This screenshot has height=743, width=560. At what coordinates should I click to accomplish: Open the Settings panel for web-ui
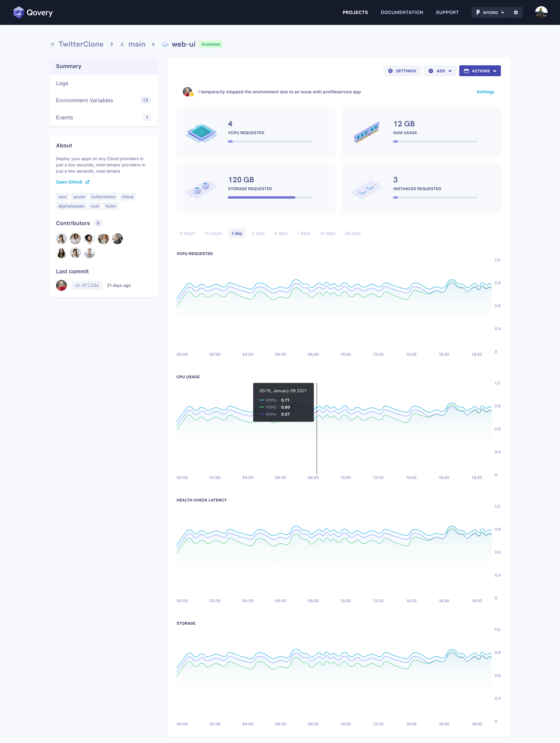(402, 70)
